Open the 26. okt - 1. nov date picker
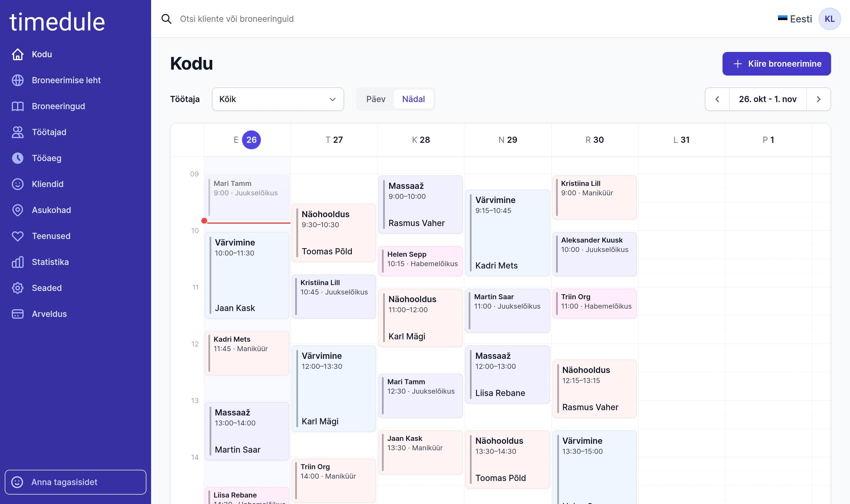Screen dimensions: 850x504 (767, 99)
